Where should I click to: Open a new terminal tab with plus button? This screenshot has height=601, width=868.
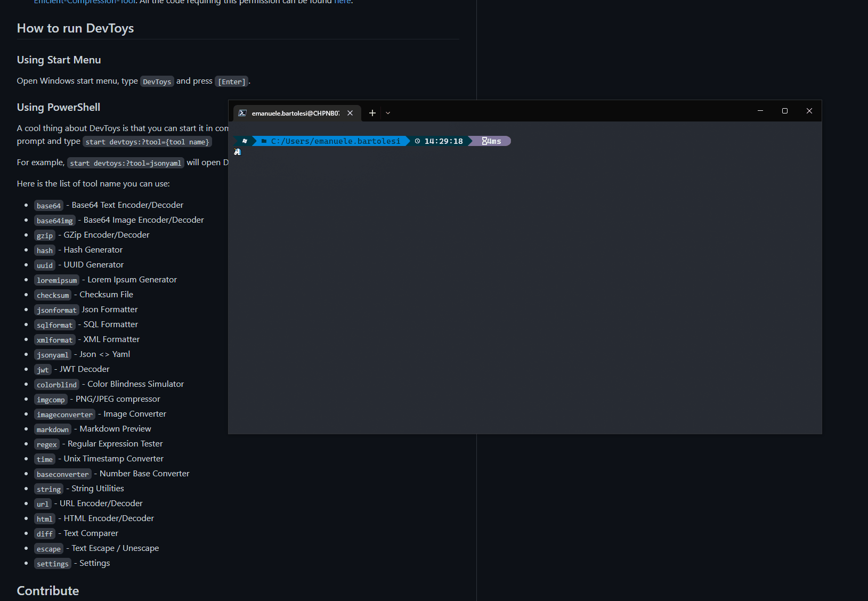(x=372, y=113)
